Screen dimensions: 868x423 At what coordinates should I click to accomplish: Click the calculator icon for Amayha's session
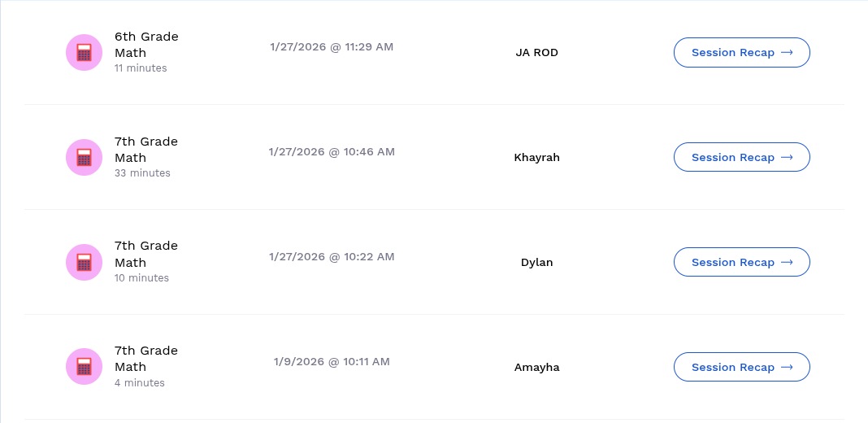84,367
